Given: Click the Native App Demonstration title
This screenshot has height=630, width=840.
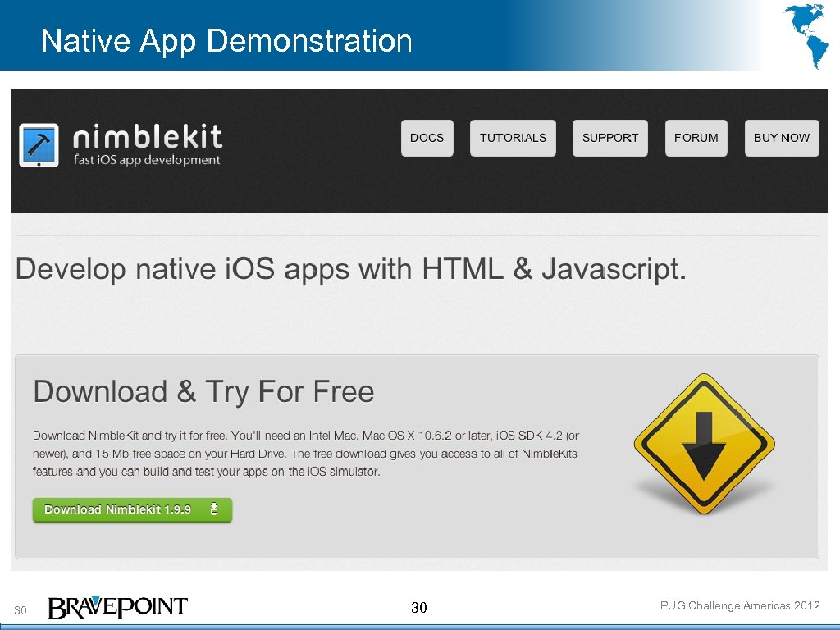Looking at the screenshot, I should point(226,41).
